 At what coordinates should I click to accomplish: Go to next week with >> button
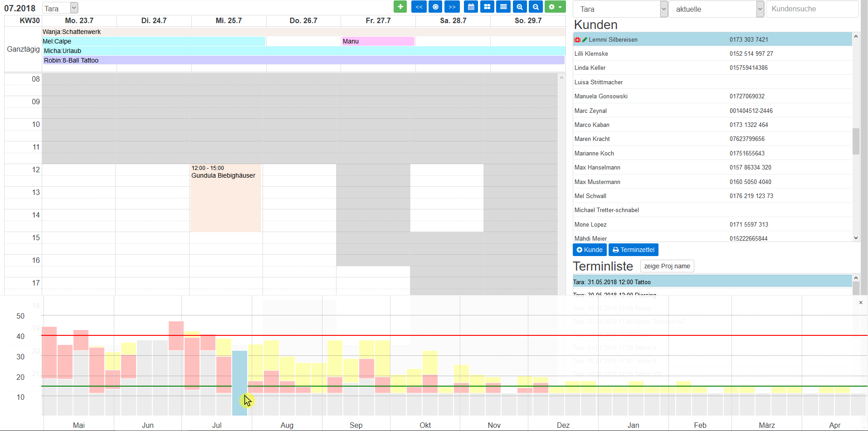pyautogui.click(x=452, y=7)
